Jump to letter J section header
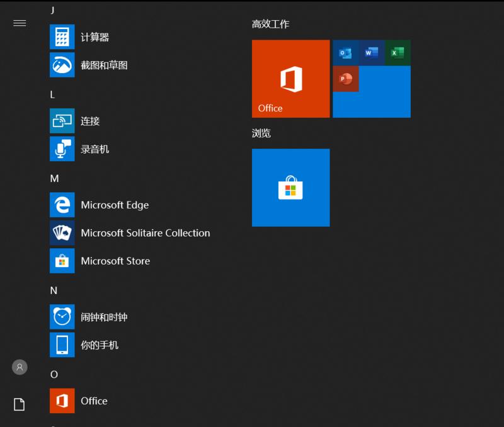This screenshot has width=504, height=427. (53, 10)
